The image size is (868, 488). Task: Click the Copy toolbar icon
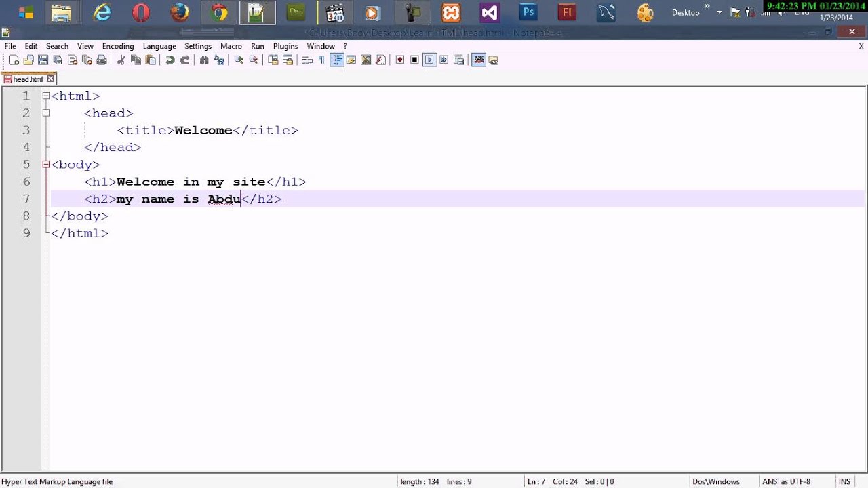[136, 60]
